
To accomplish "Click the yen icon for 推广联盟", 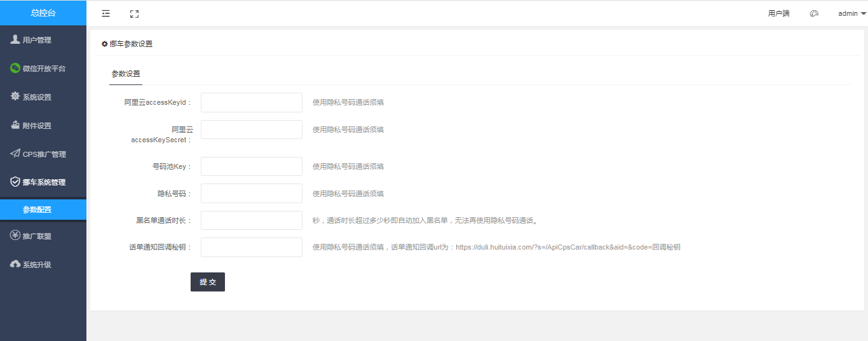I will point(15,236).
